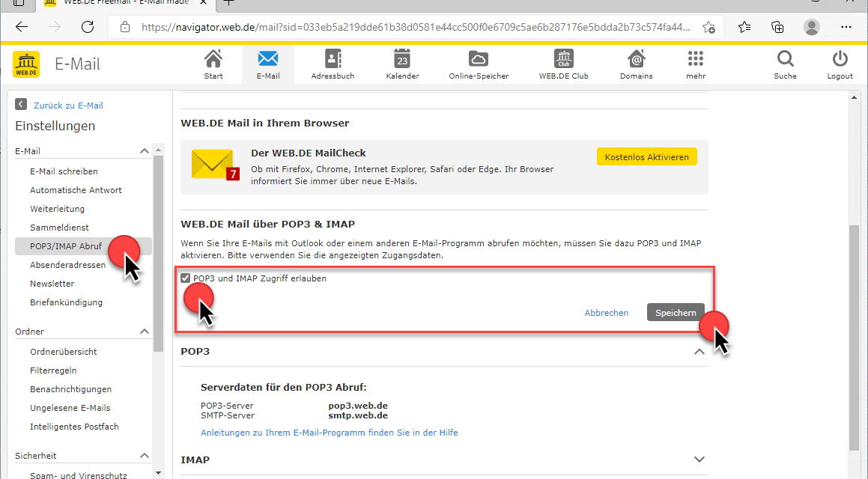
Task: Add page to favorites star icon
Action: pos(708,27)
